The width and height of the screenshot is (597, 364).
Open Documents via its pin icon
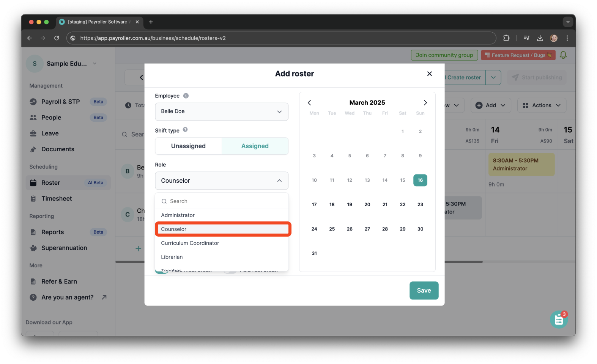33,149
